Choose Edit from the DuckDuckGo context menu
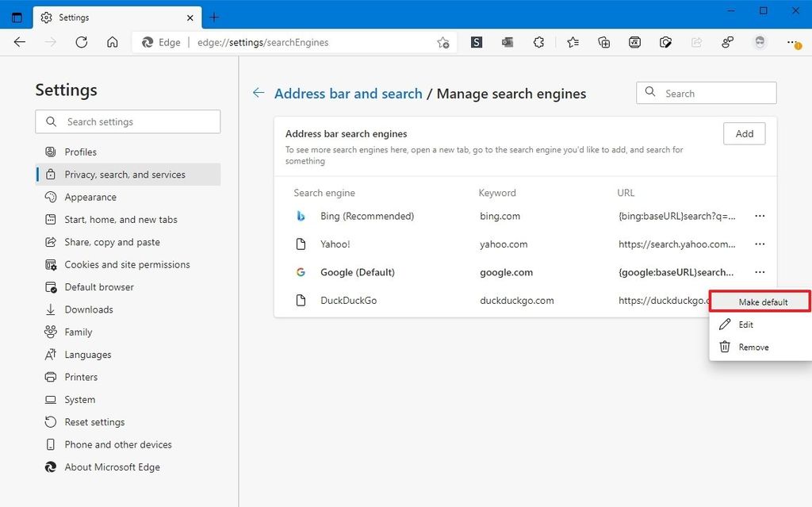Image resolution: width=812 pixels, height=507 pixels. [744, 325]
